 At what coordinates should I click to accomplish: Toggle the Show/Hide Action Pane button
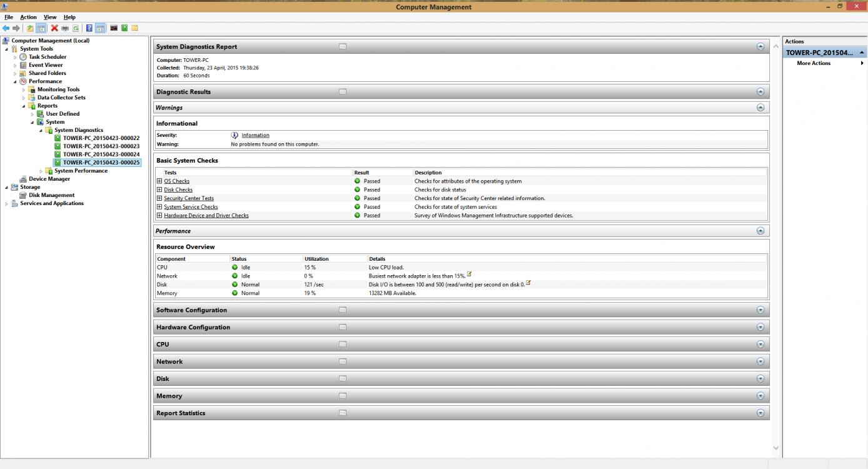coord(100,28)
